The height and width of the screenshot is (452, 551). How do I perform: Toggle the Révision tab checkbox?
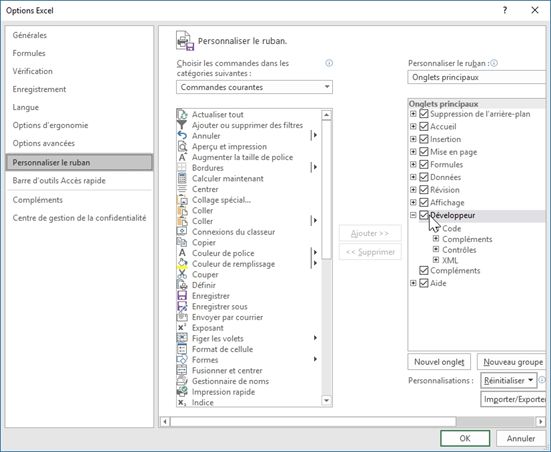424,190
